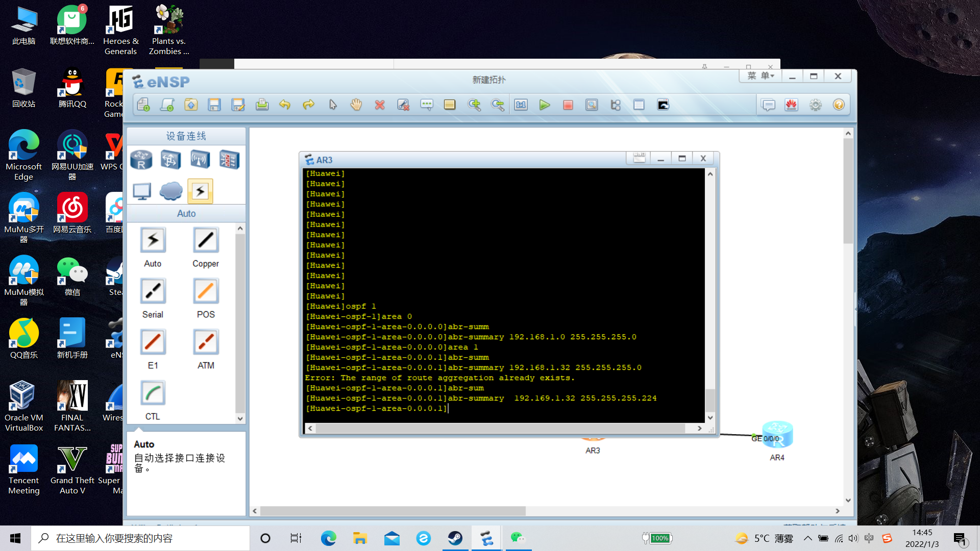The image size is (980, 551).
Task: Select the PC terminal category icon
Action: 141,191
